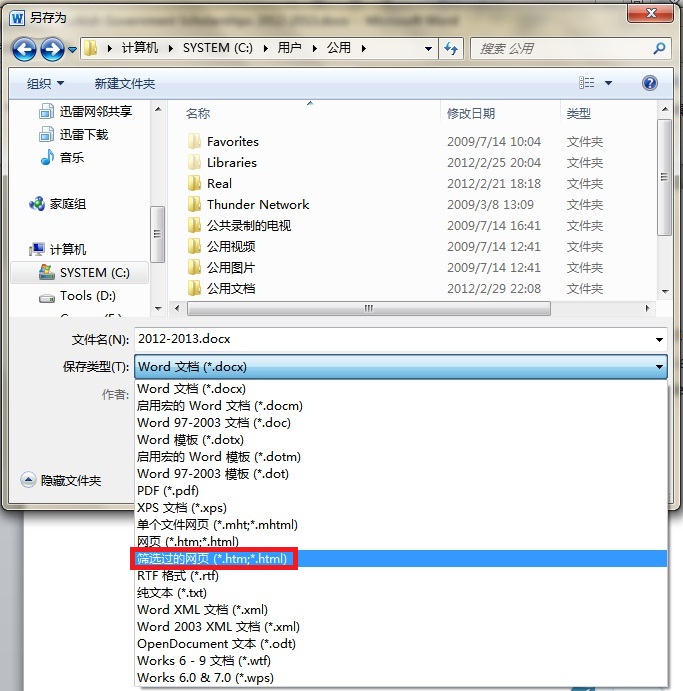Select 迅雷下载 in the navigation pane
683x691 pixels.
point(74,134)
